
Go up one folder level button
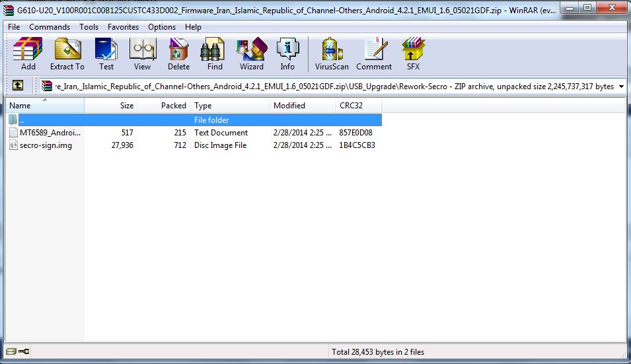(18, 86)
